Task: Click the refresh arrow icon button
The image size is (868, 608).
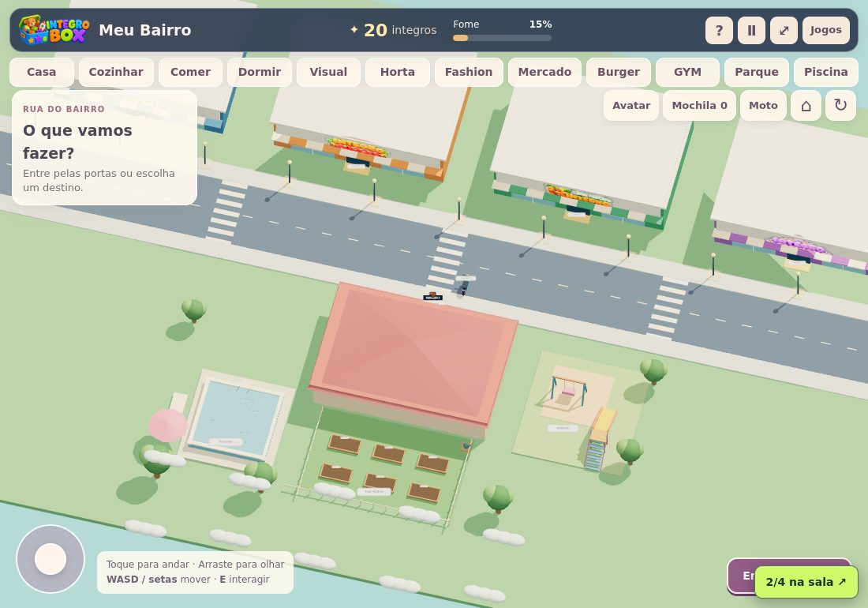Action: click(840, 105)
